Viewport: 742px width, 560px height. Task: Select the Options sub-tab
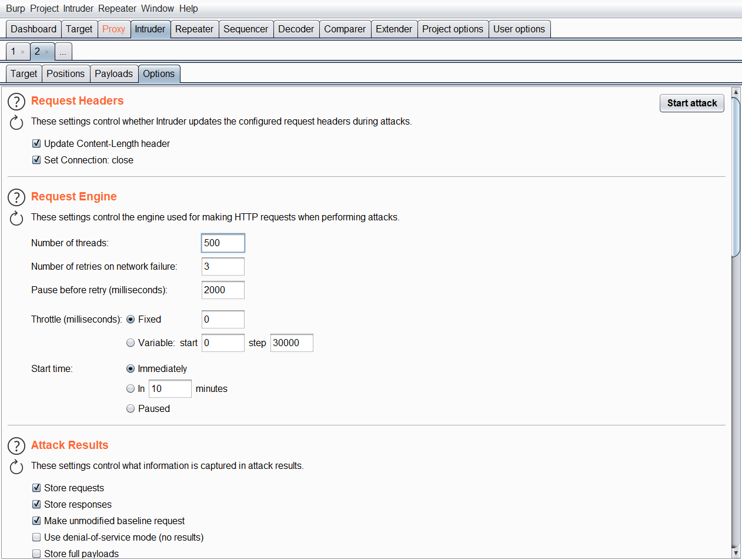coord(159,73)
